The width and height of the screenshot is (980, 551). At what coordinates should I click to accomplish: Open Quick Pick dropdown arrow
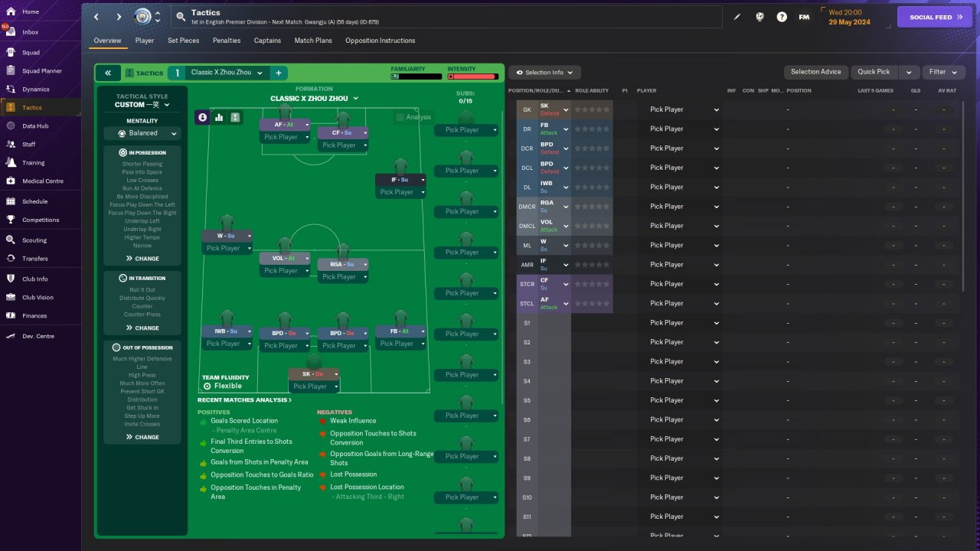point(909,72)
